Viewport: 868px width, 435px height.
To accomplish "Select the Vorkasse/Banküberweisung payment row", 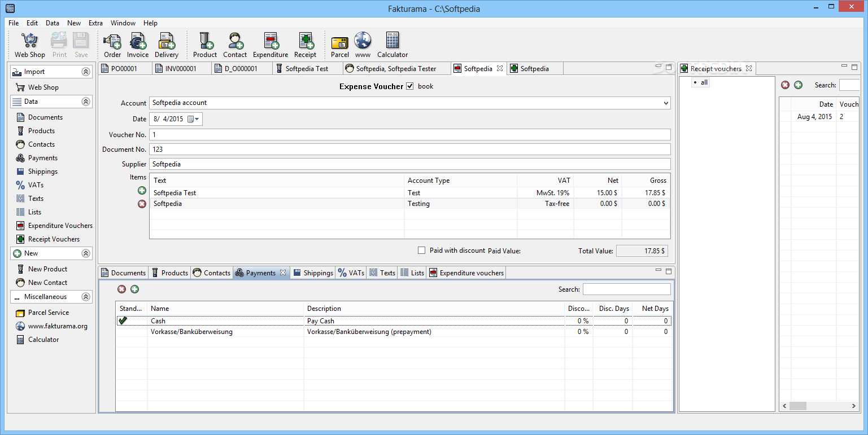I will click(x=394, y=332).
